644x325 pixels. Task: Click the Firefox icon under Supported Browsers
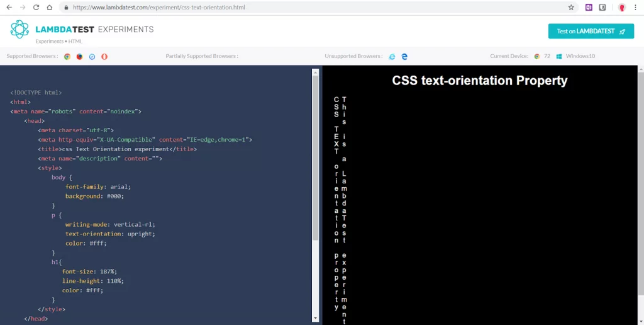[80, 56]
